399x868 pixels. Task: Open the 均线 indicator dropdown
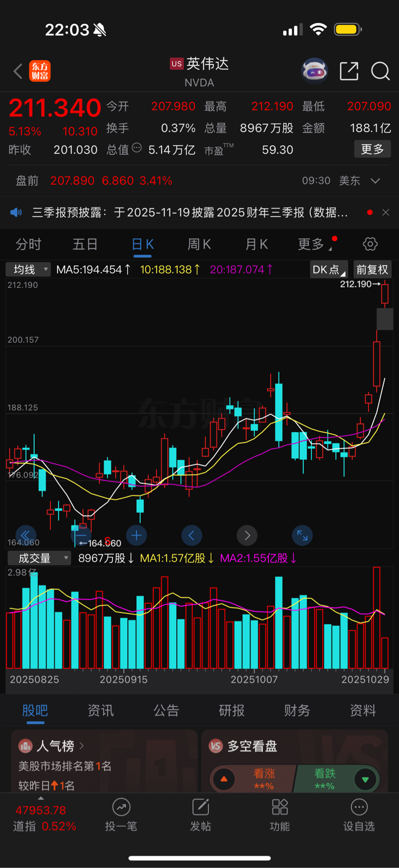[28, 269]
